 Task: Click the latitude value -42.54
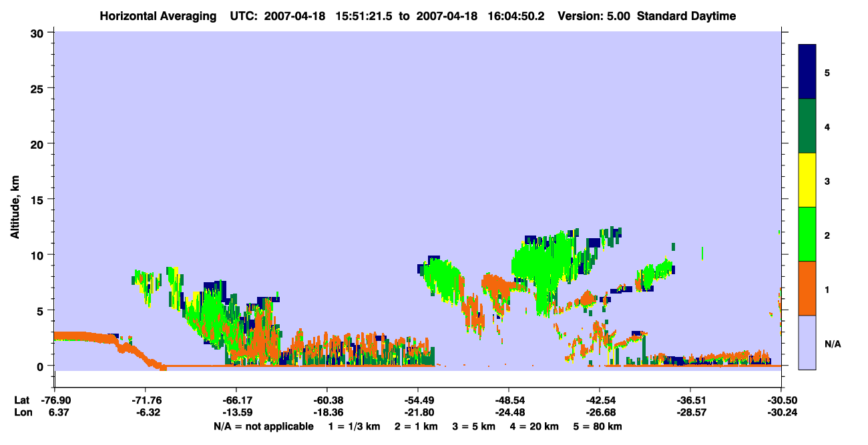coord(600,400)
